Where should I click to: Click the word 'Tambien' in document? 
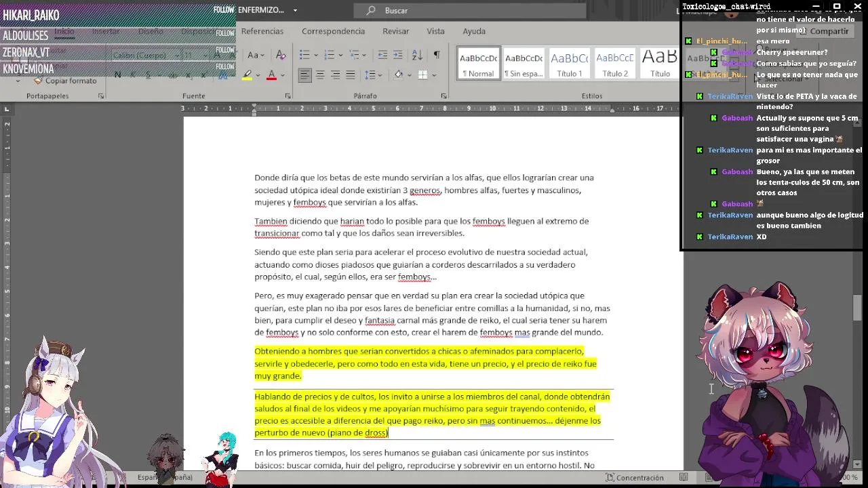click(271, 221)
